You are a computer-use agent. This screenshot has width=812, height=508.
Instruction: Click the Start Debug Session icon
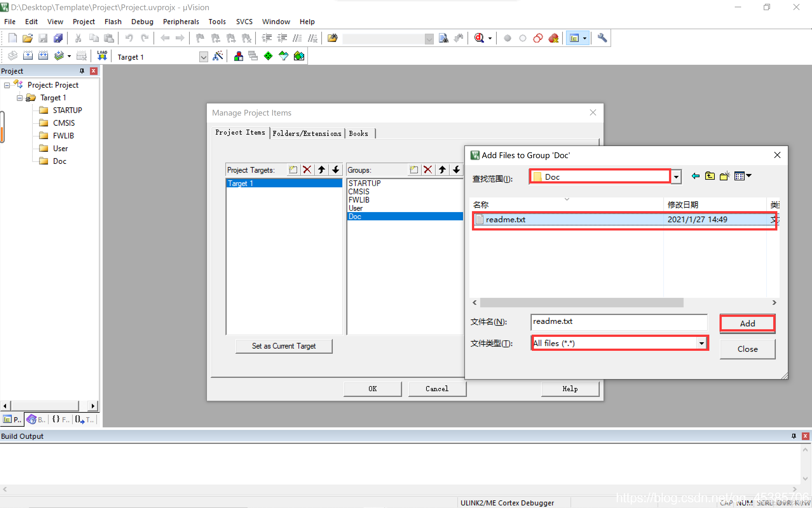coord(479,38)
